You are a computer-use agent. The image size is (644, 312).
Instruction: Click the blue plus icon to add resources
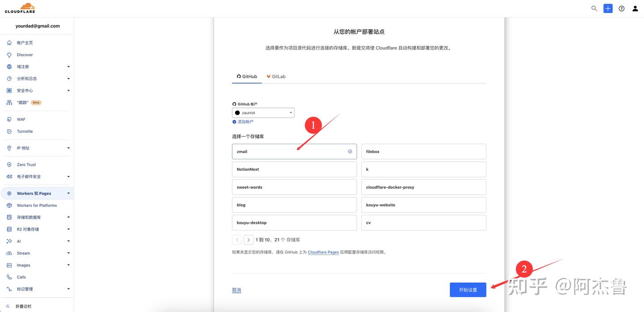coord(606,7)
